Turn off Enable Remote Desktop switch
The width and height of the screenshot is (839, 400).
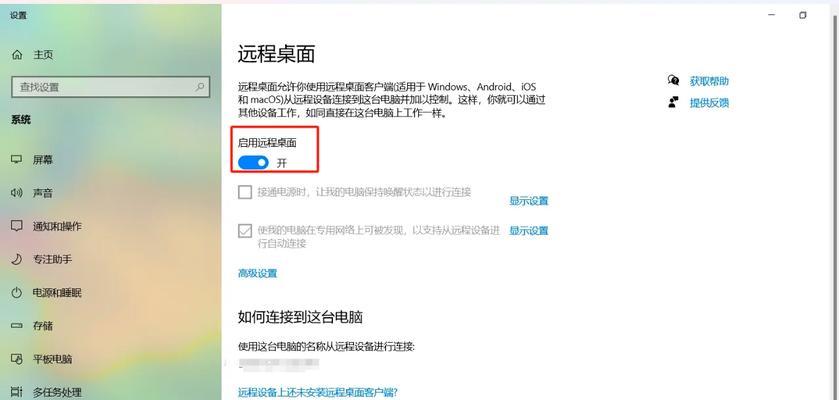point(253,163)
